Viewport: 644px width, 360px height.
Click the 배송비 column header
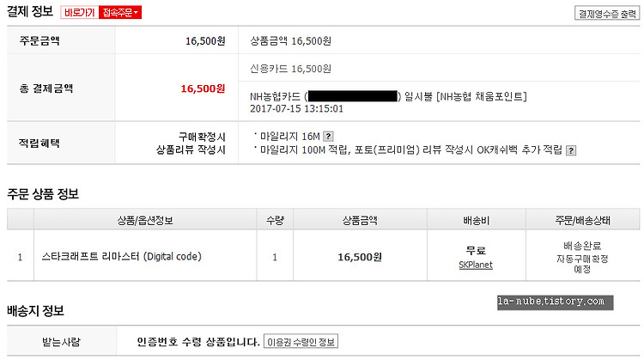point(476,220)
